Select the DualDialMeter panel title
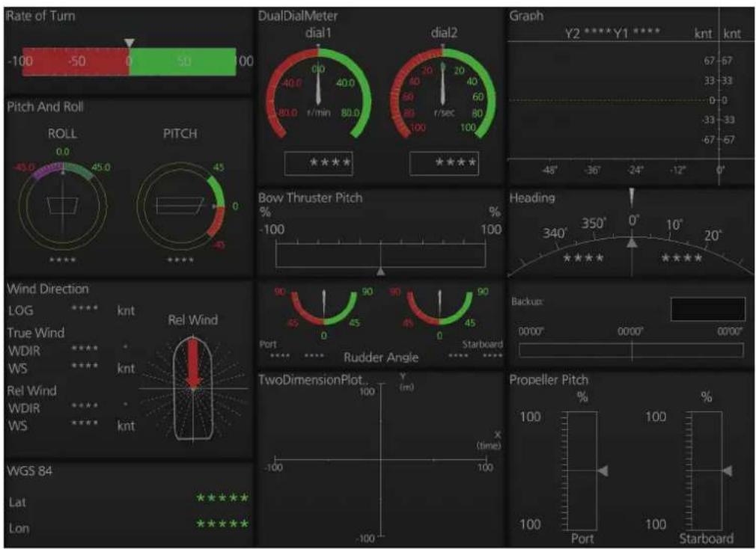Image resolution: width=756 pixels, height=549 pixels. (298, 16)
